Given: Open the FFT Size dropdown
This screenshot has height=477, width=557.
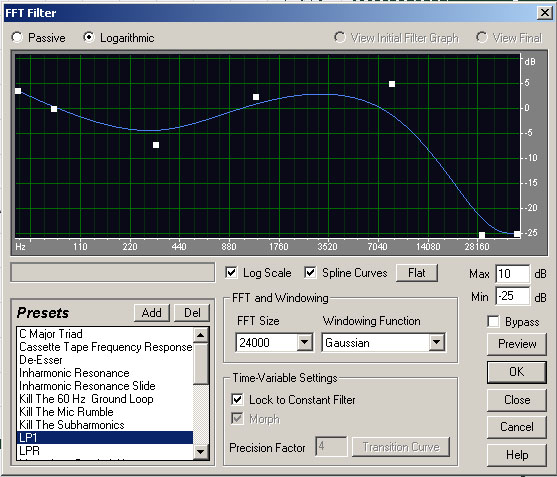Looking at the screenshot, I should pyautogui.click(x=304, y=342).
